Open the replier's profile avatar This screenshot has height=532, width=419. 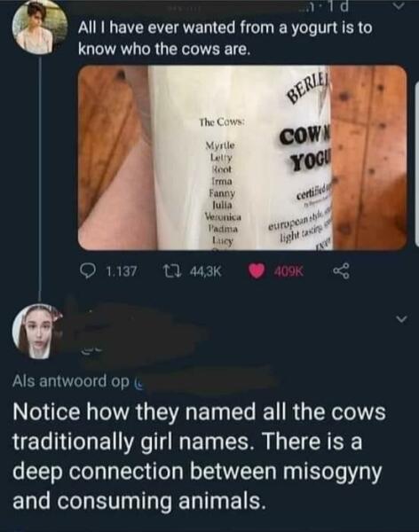pos(39,331)
